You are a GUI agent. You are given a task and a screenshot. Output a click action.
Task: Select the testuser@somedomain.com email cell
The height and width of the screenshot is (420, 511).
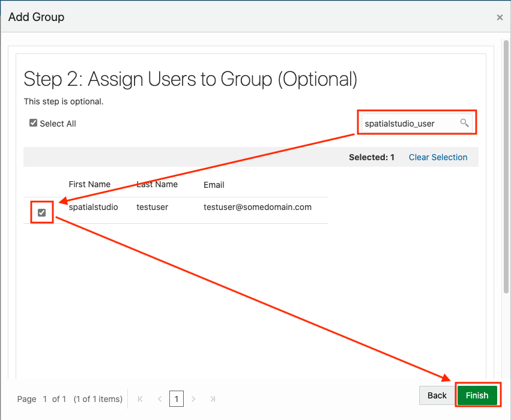(x=258, y=207)
